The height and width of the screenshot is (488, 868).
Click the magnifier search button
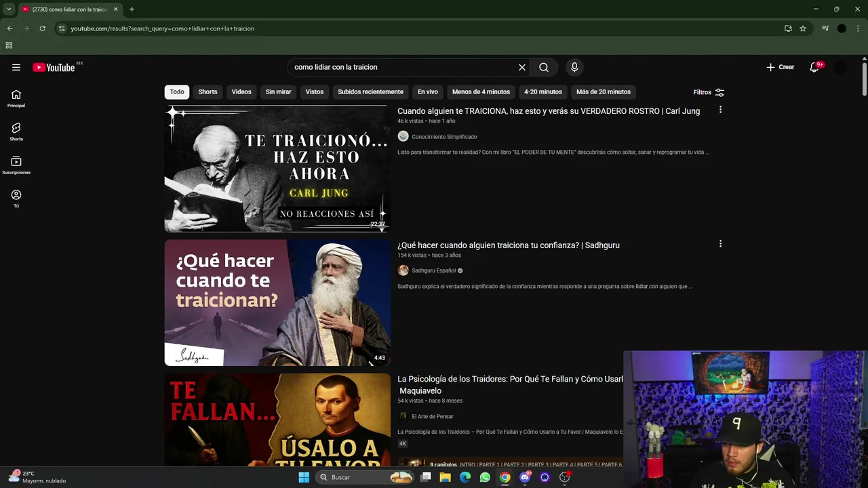tap(544, 67)
